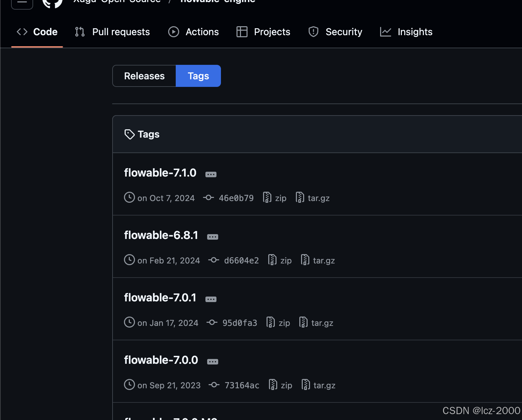The width and height of the screenshot is (522, 420).
Task: Open the flowable-7.1.0 tag
Action: point(160,173)
